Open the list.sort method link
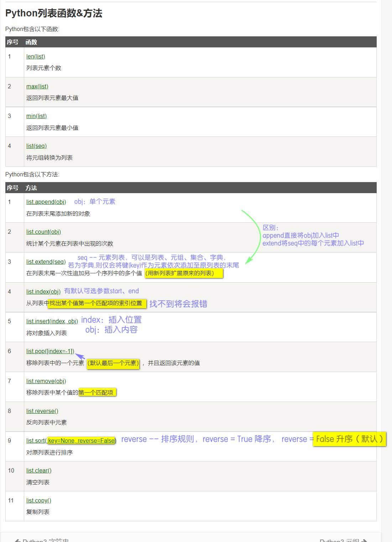This screenshot has height=542, width=392. [x=71, y=440]
